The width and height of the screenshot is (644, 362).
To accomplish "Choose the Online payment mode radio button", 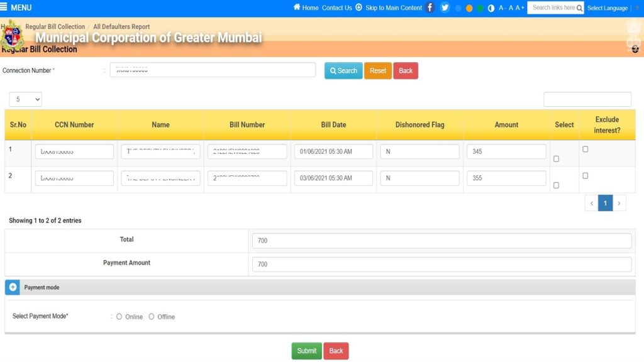I will (x=119, y=317).
